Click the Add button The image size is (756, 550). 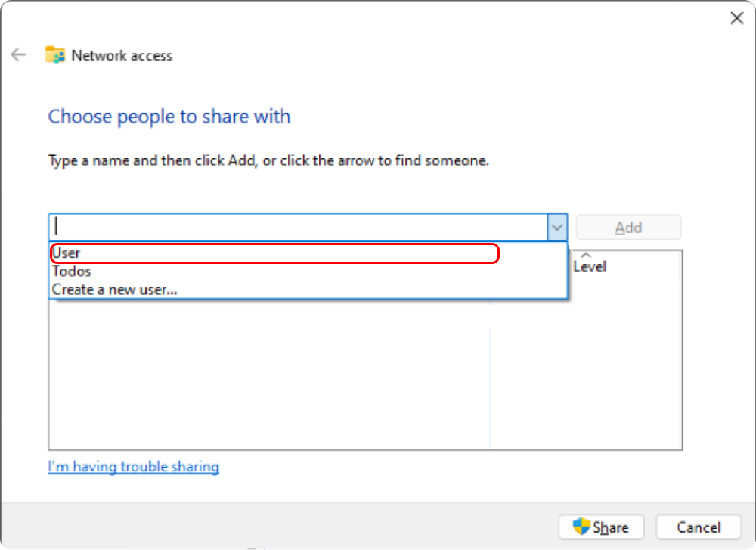[628, 227]
